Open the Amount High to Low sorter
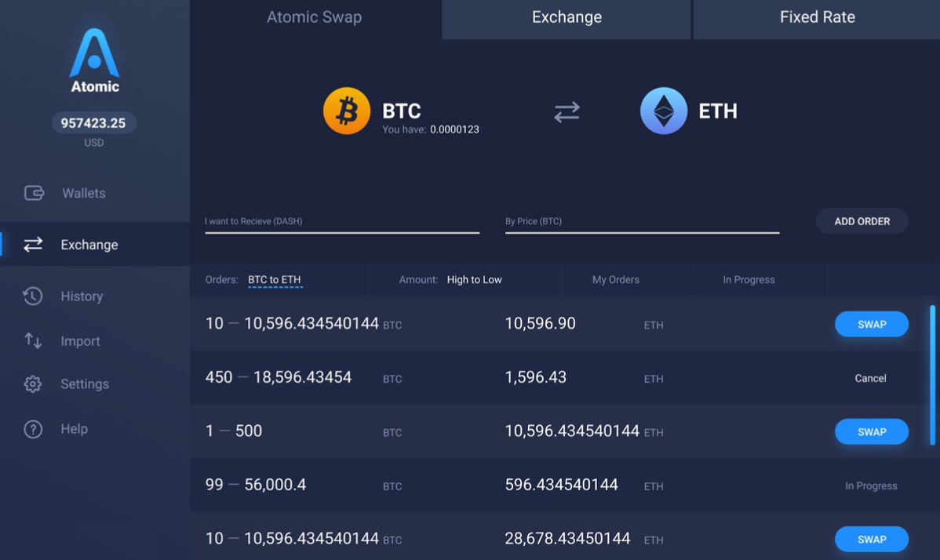 (474, 280)
